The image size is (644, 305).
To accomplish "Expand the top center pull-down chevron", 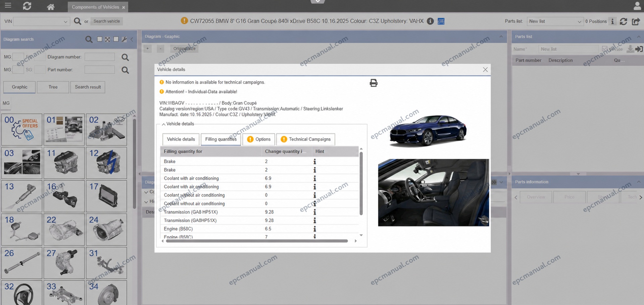I will 317,2.
